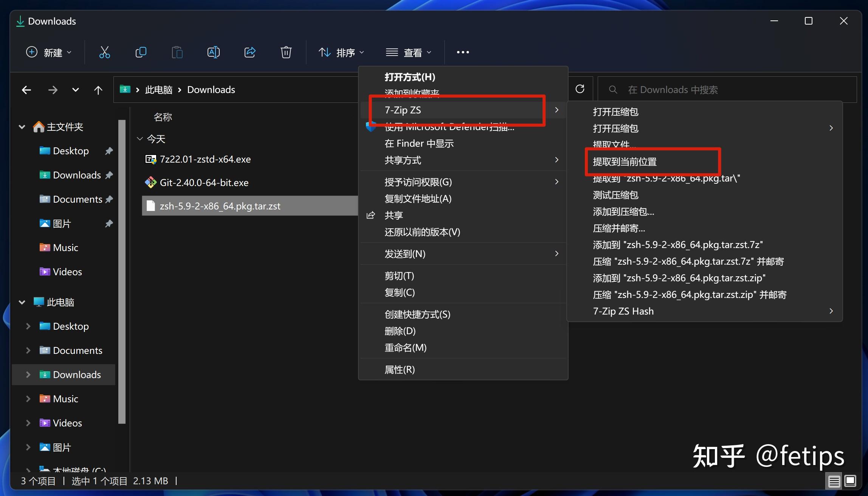
Task: Select 提取到当前位置 from the 7-Zip submenu
Action: (625, 162)
